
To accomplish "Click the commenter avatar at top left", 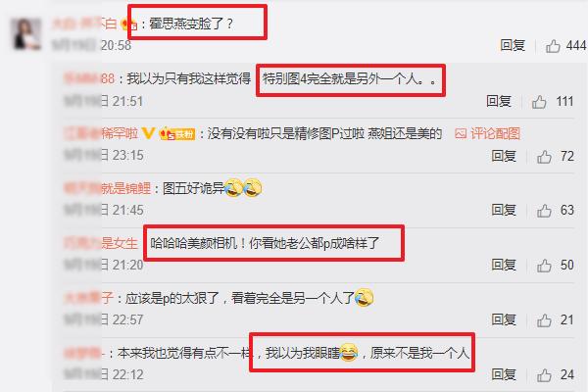I will [25, 34].
